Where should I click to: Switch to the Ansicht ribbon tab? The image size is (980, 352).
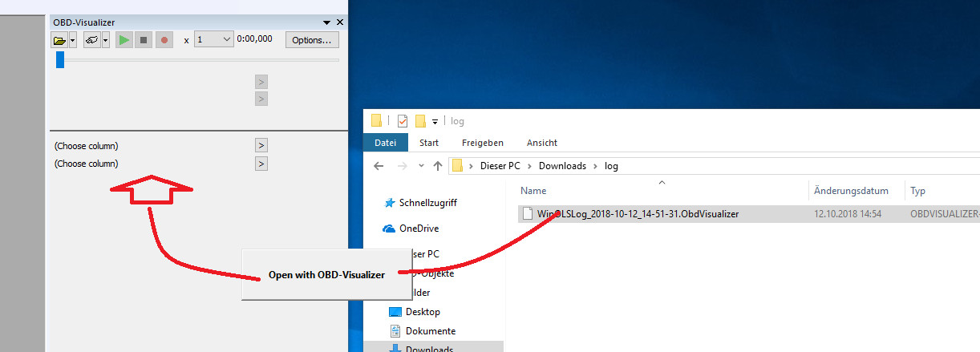tap(542, 143)
